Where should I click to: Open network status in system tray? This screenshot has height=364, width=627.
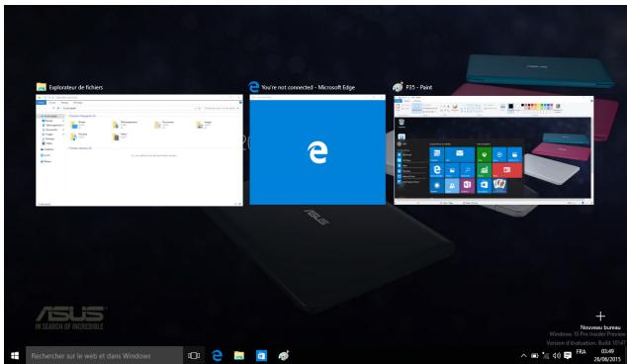coord(546,356)
